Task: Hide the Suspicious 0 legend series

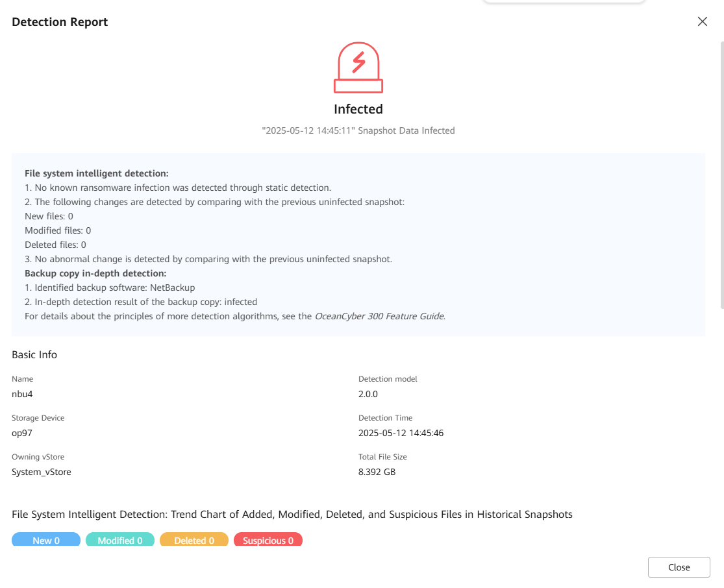Action: click(x=268, y=540)
